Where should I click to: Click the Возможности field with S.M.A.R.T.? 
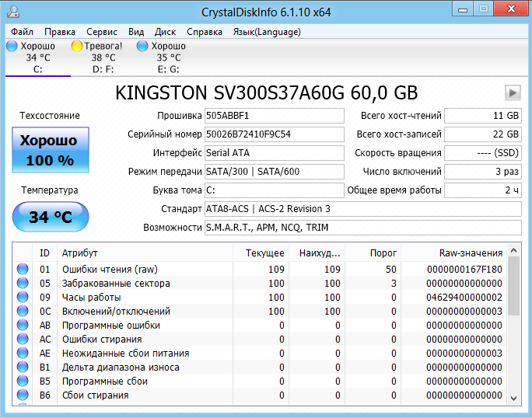pyautogui.click(x=363, y=228)
